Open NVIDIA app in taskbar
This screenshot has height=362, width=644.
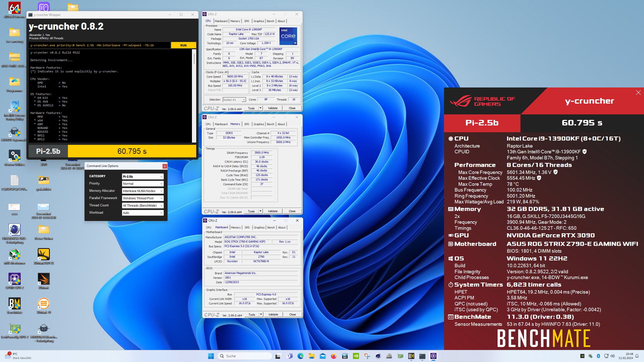(x=356, y=356)
